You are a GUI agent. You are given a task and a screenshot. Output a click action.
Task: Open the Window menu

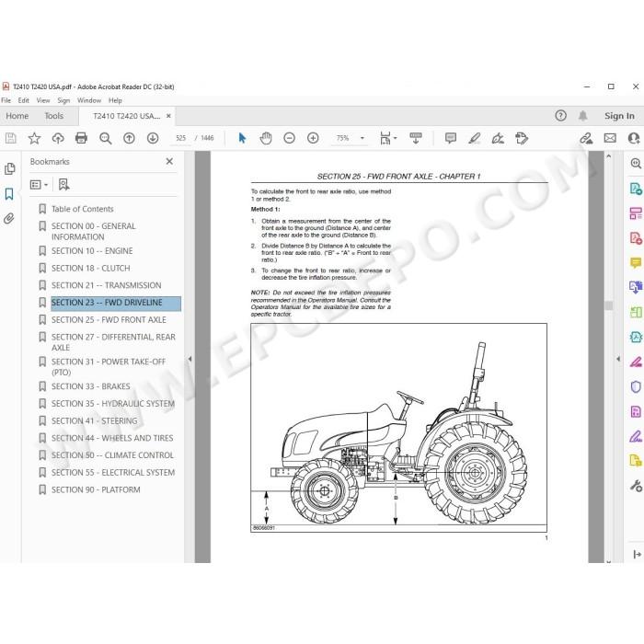(89, 100)
